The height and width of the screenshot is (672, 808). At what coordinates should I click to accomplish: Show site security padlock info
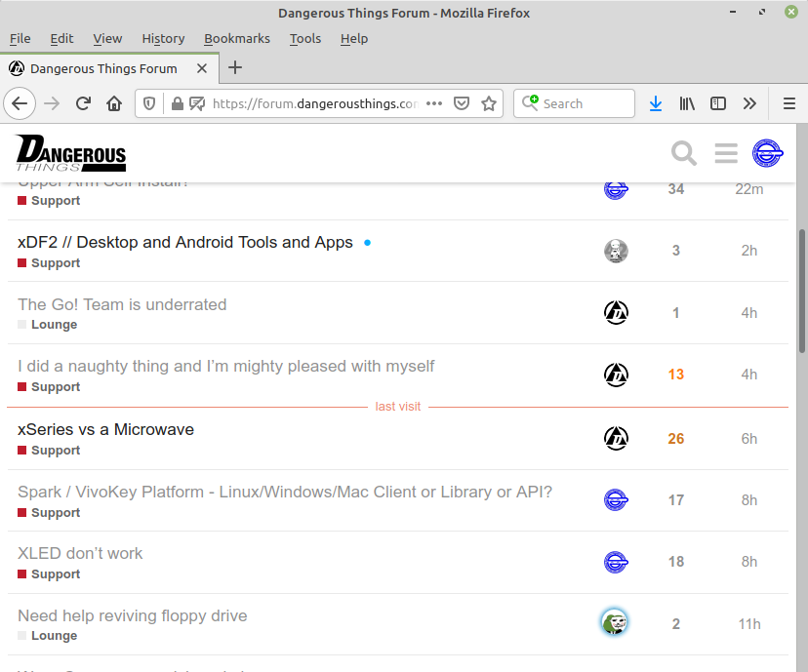pos(178,103)
